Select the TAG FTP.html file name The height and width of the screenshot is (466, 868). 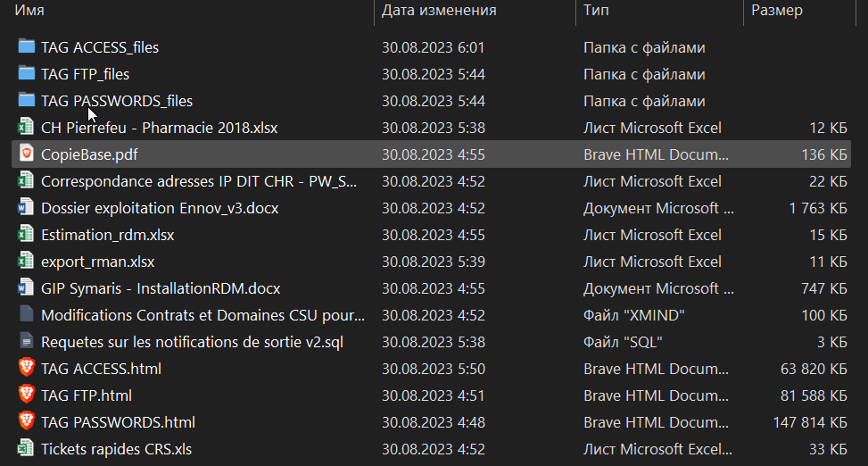point(87,395)
